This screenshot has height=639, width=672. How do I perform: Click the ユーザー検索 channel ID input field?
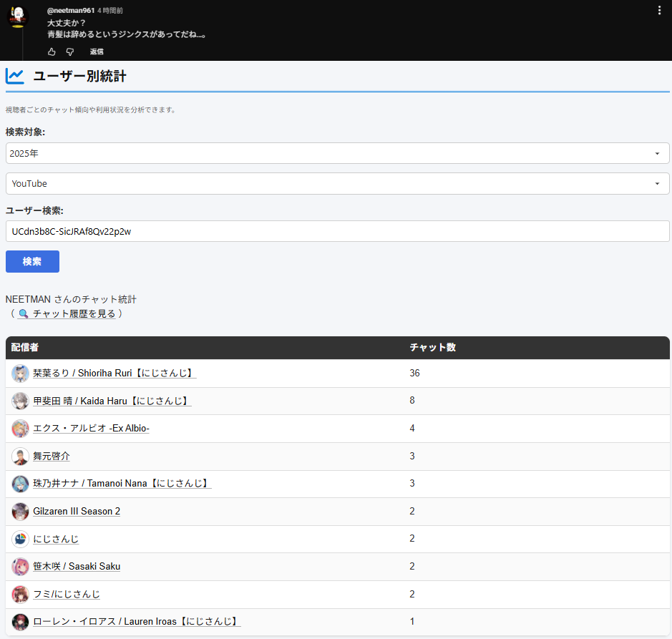click(x=337, y=231)
